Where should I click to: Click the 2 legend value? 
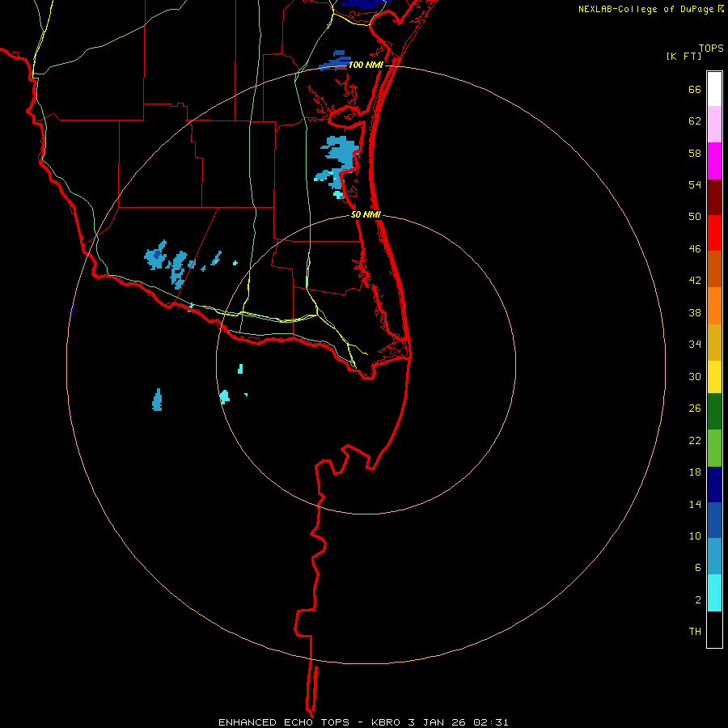[x=698, y=600]
